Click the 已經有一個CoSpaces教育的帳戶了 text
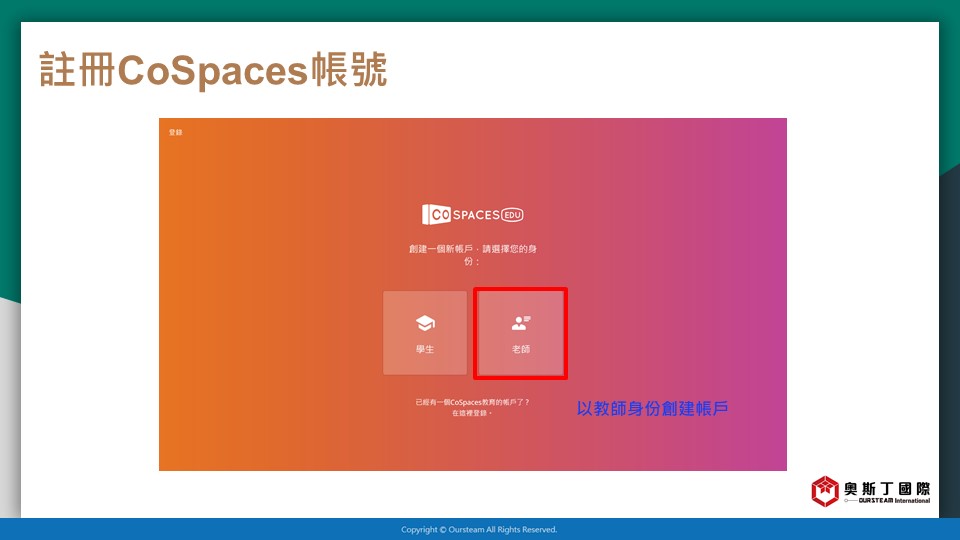 (x=472, y=402)
